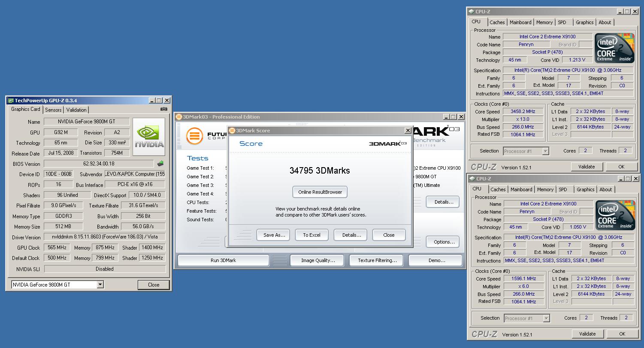Viewport: 644px width, 348px height.
Task: Open Processor #1 selection dropdown in bottom CPU-Z
Action: click(x=547, y=318)
